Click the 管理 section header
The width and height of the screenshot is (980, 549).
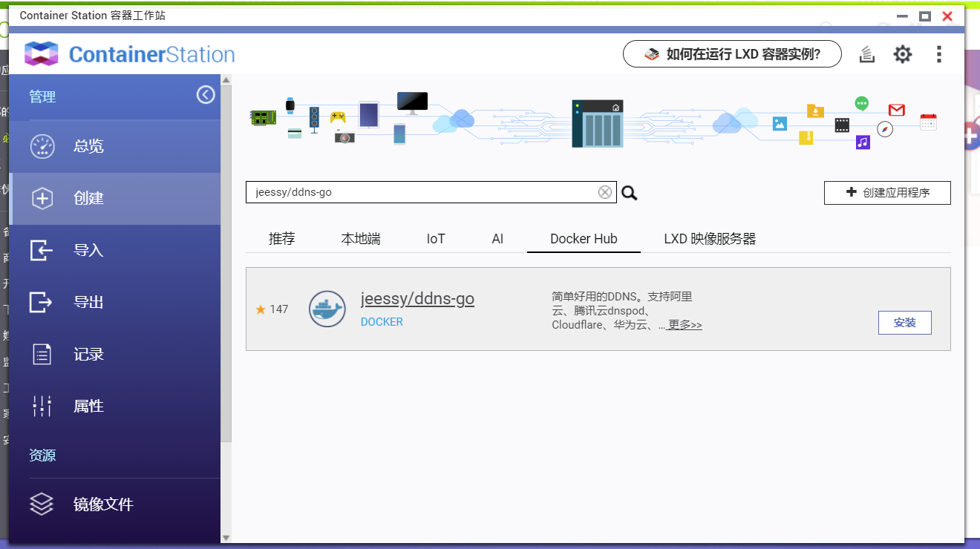coord(42,96)
